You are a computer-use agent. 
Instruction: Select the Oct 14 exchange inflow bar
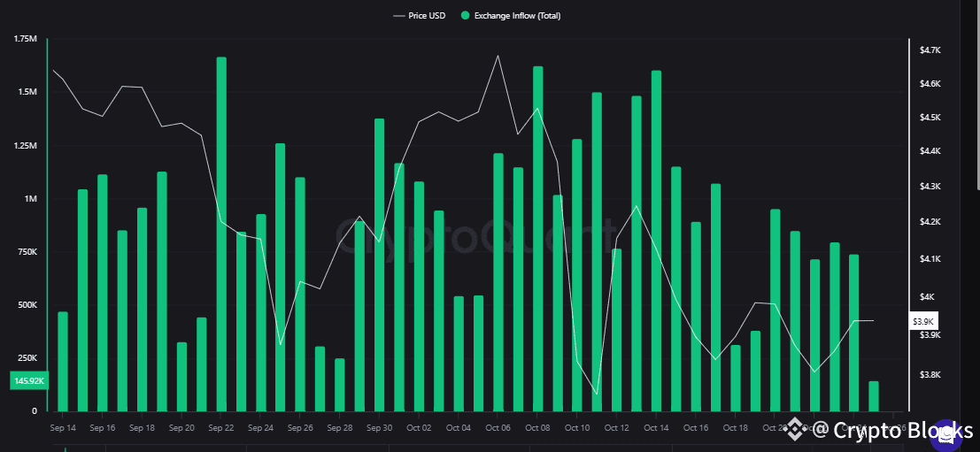656,241
